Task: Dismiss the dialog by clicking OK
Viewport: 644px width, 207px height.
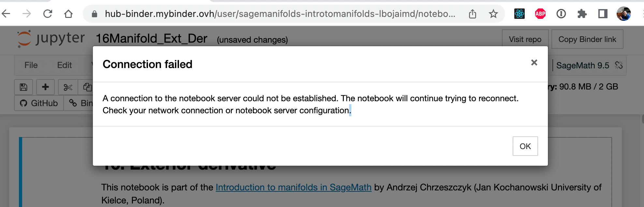Action: [x=525, y=146]
